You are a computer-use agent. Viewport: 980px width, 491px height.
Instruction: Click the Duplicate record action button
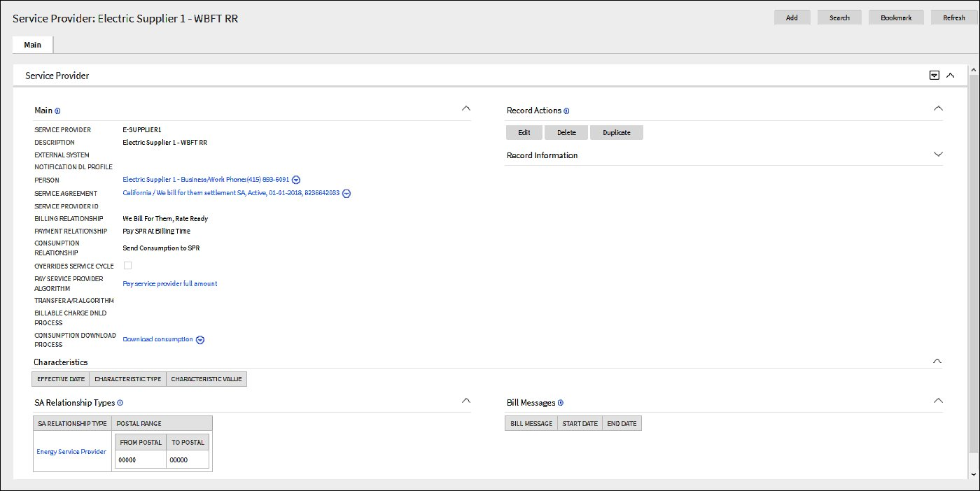pyautogui.click(x=617, y=132)
